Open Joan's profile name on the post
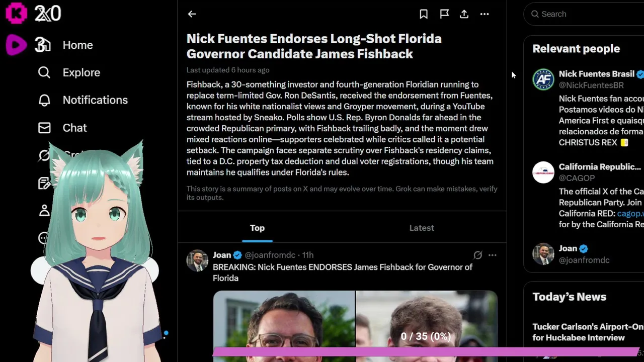Image resolution: width=644 pixels, height=362 pixels. tap(222, 255)
